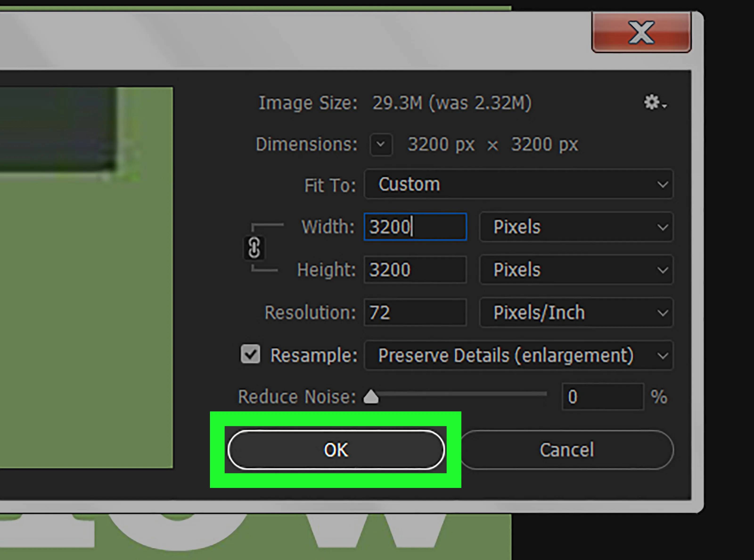754x560 pixels.
Task: Click Cancel to discard changes
Action: click(565, 449)
